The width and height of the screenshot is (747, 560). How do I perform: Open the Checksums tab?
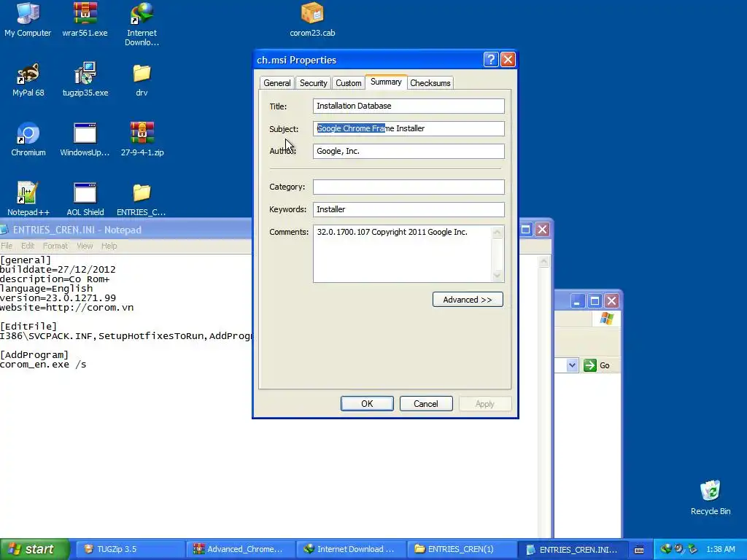click(430, 83)
